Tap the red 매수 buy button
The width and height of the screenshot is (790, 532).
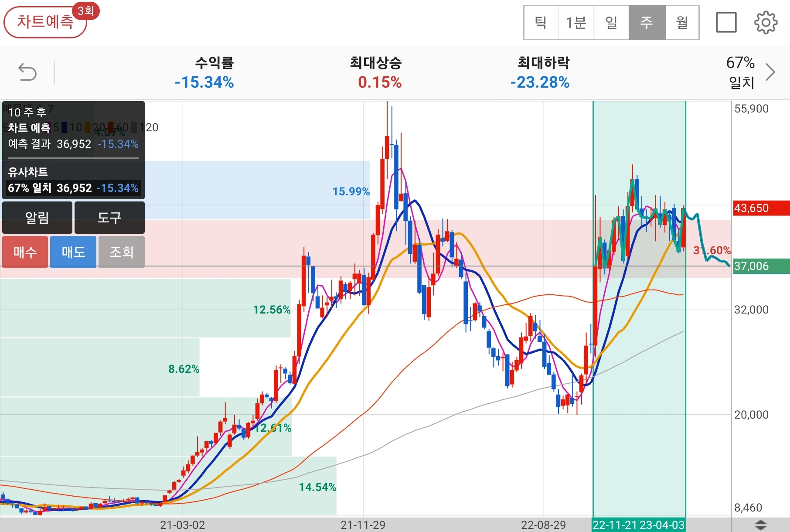pos(25,252)
